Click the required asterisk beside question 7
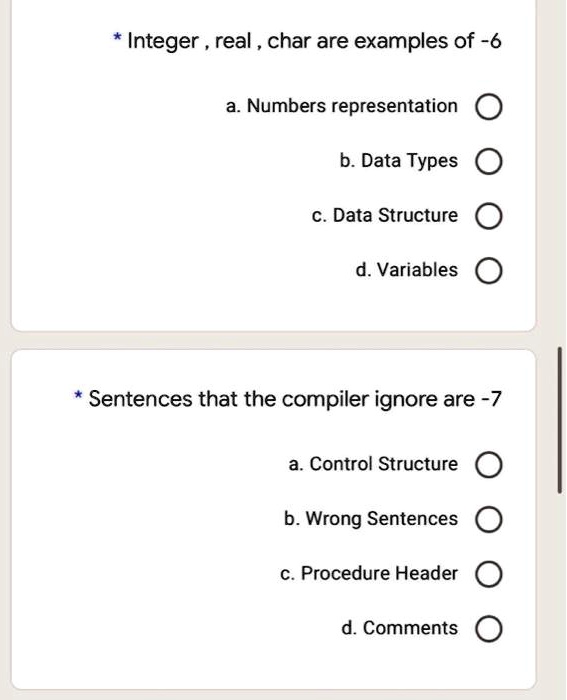This screenshot has height=700, width=567. (78, 395)
